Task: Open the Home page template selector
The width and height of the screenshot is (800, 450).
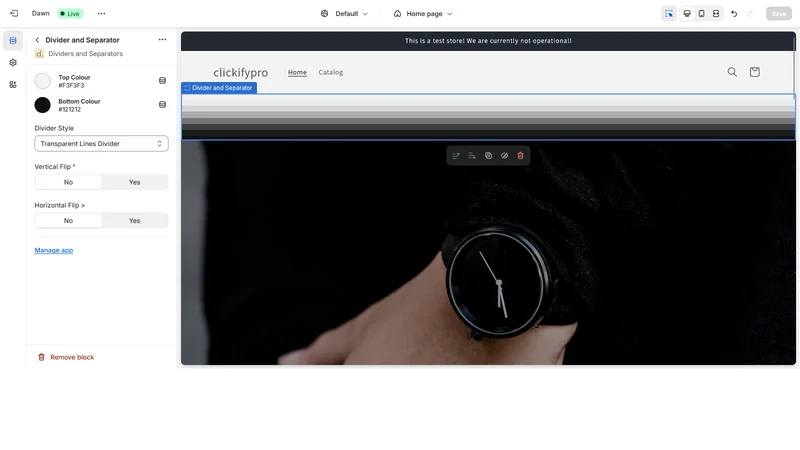Action: tap(423, 14)
